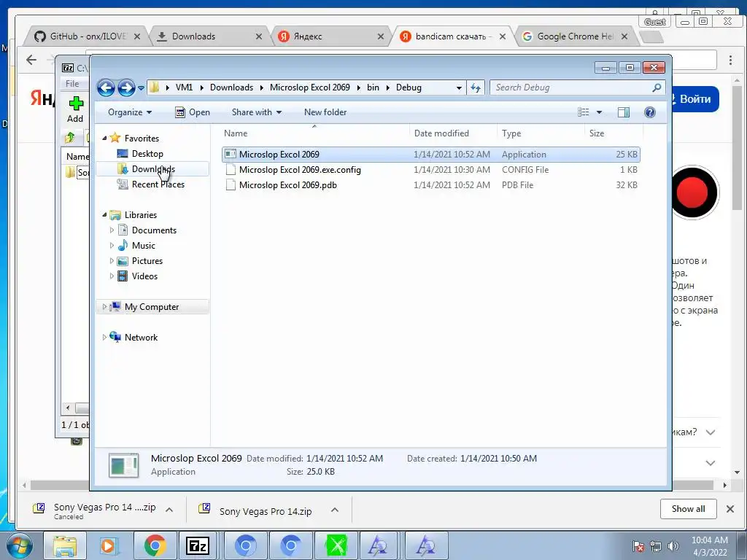Open the Share with dropdown
The height and width of the screenshot is (560, 747).
[x=256, y=112]
